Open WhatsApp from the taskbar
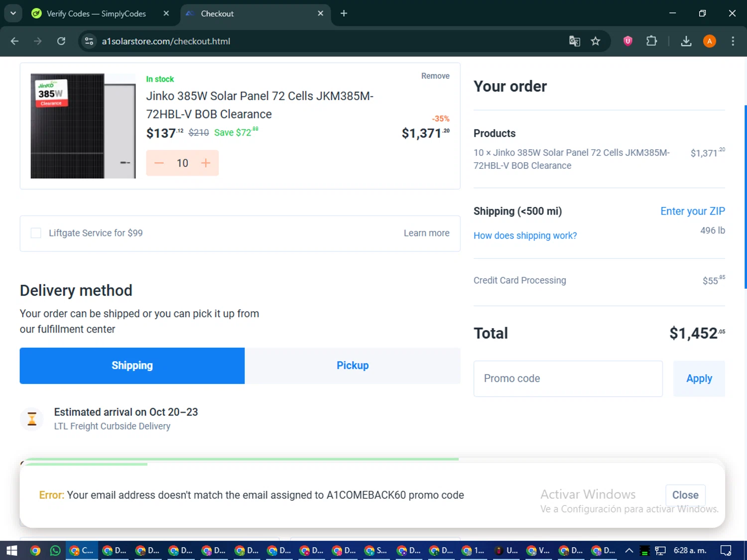 tap(55, 551)
